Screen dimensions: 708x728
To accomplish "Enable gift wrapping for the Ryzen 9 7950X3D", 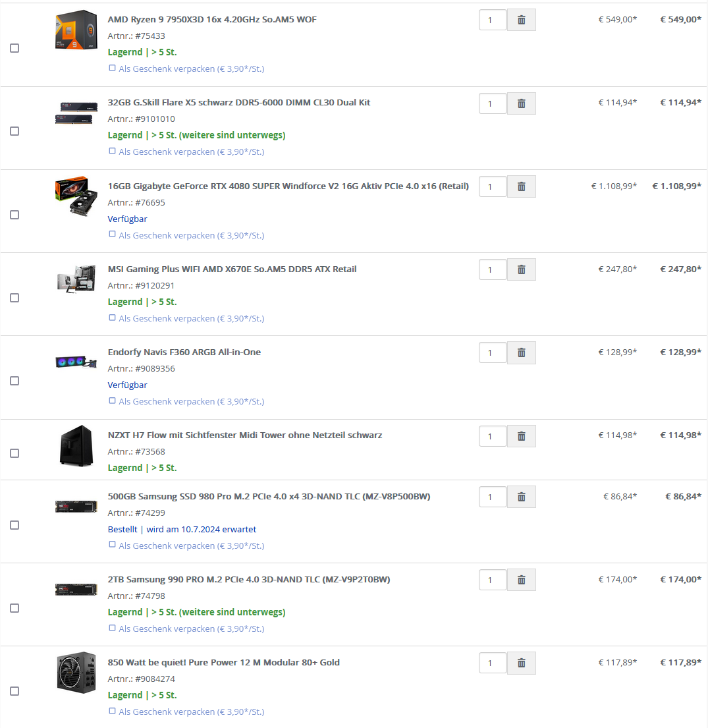I will (x=112, y=69).
